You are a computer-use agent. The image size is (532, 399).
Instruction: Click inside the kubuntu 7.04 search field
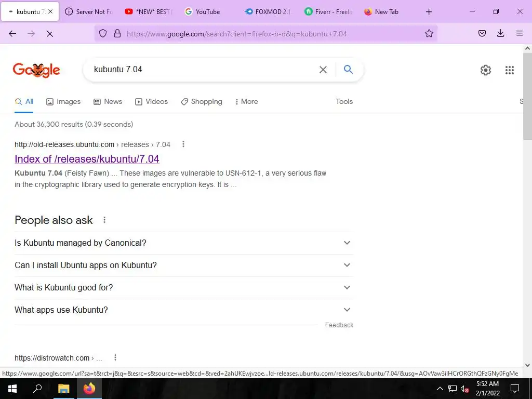pyautogui.click(x=204, y=70)
